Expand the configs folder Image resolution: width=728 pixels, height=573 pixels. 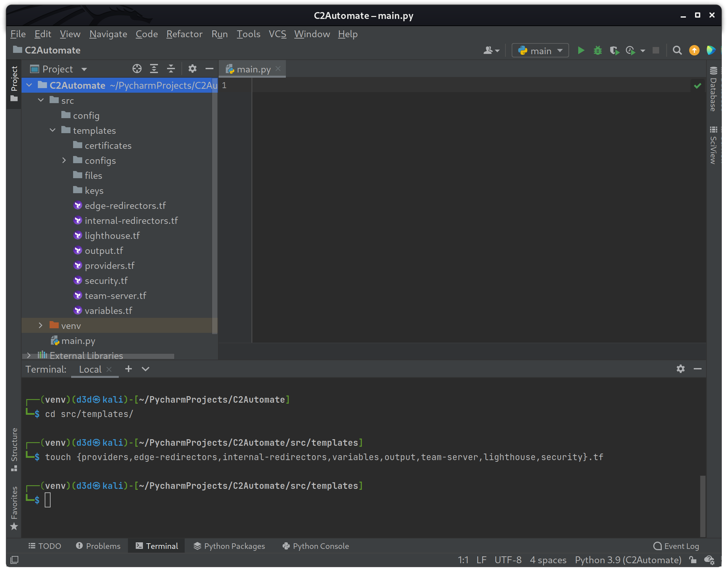coord(64,160)
